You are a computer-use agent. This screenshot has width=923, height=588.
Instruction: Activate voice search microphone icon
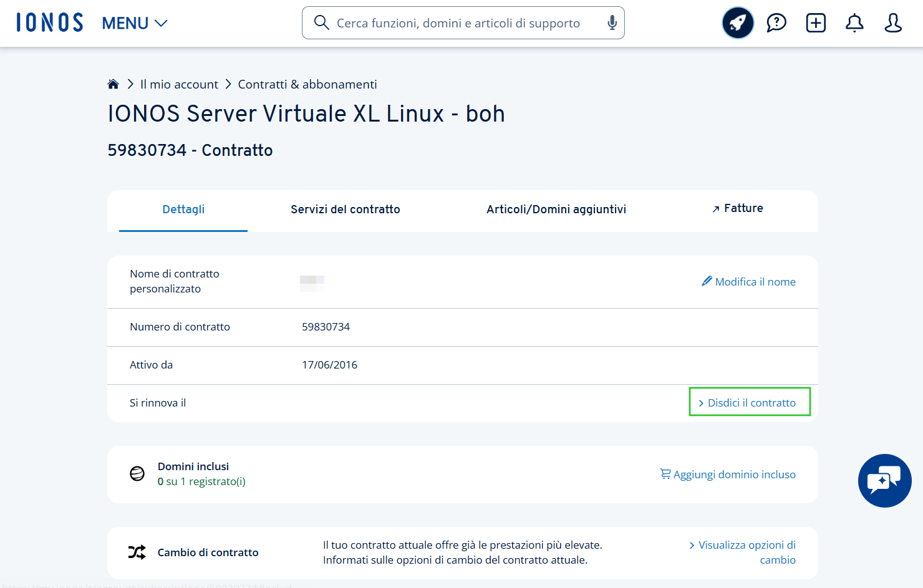point(612,22)
